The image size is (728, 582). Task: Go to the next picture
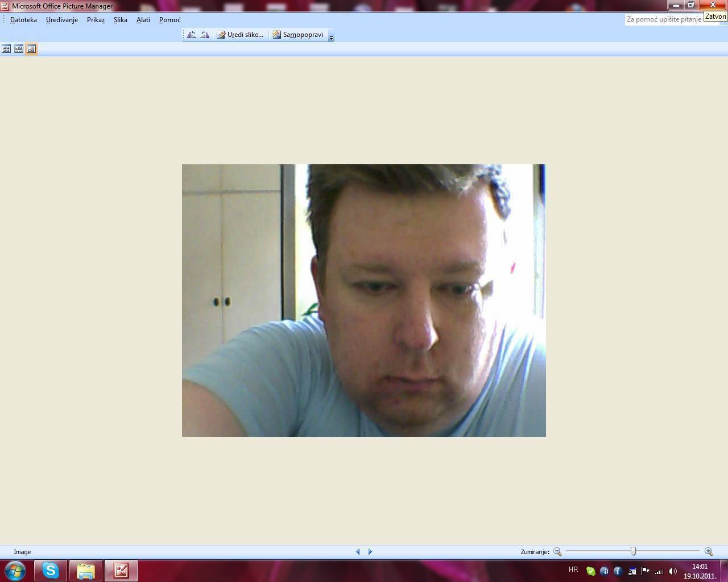click(370, 551)
